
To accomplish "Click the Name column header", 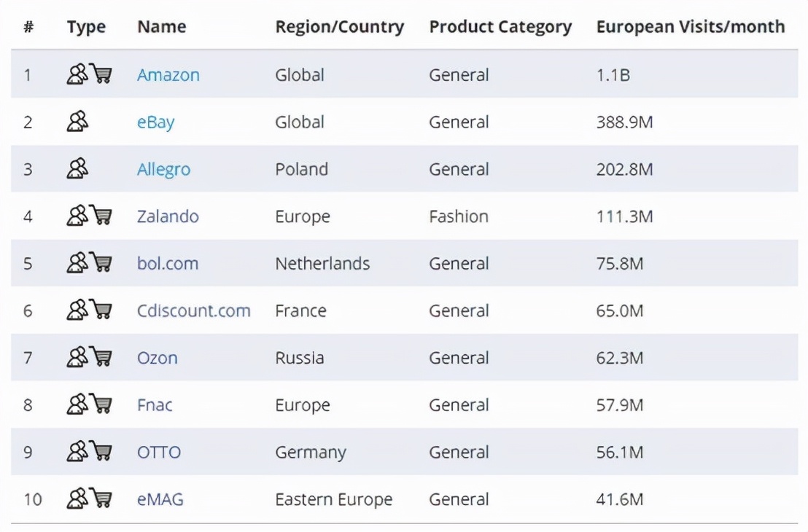I will [x=162, y=27].
